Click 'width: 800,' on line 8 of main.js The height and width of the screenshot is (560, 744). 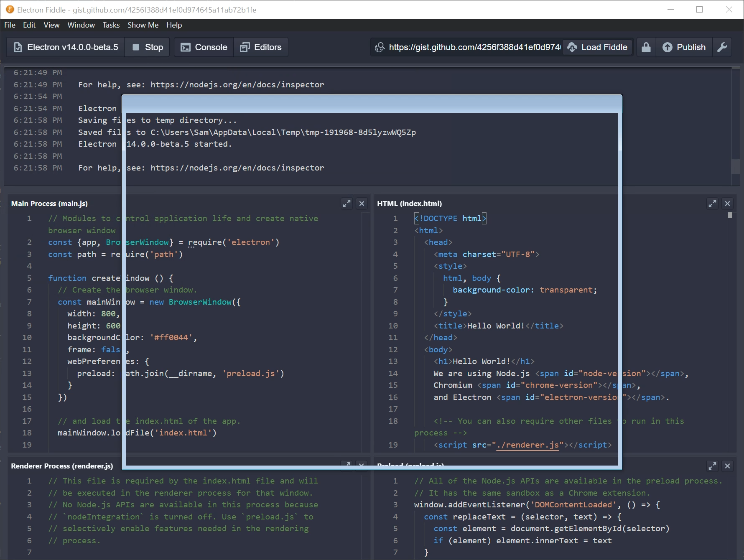94,313
